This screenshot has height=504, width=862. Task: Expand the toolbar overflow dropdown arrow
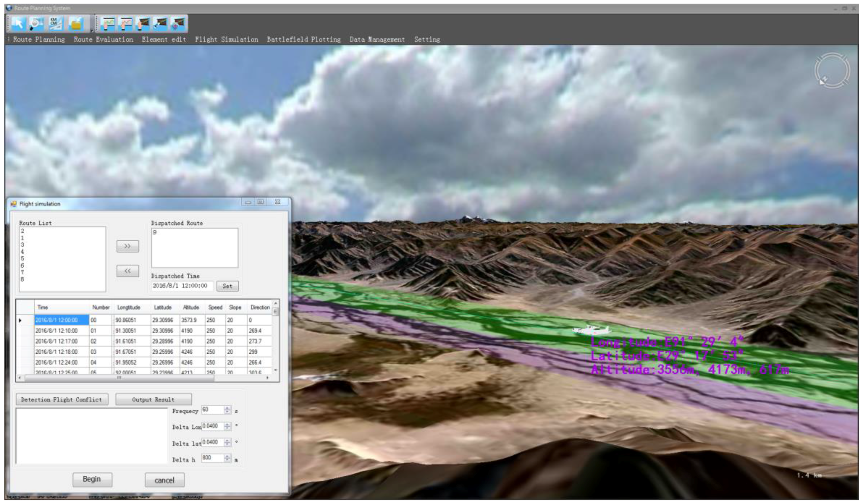click(92, 30)
